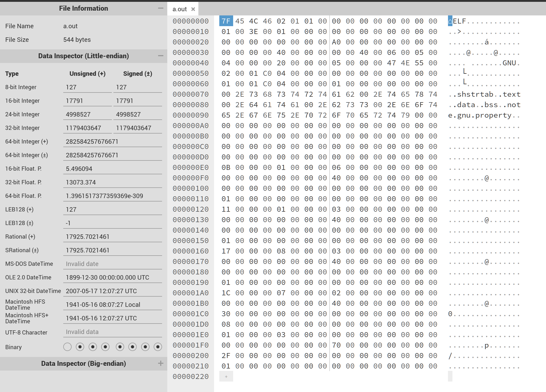Toggle the fourth binary bit
Screen dimensions: 546x392
pos(105,347)
